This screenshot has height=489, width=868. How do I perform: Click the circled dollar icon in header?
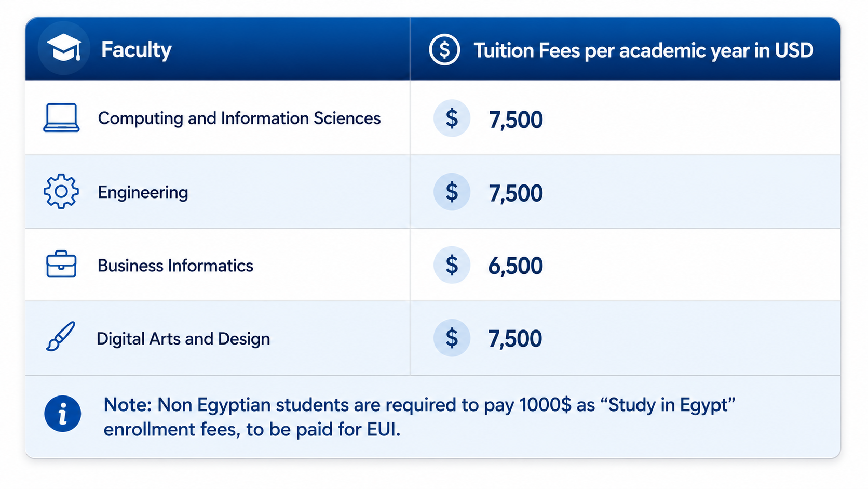pos(444,50)
